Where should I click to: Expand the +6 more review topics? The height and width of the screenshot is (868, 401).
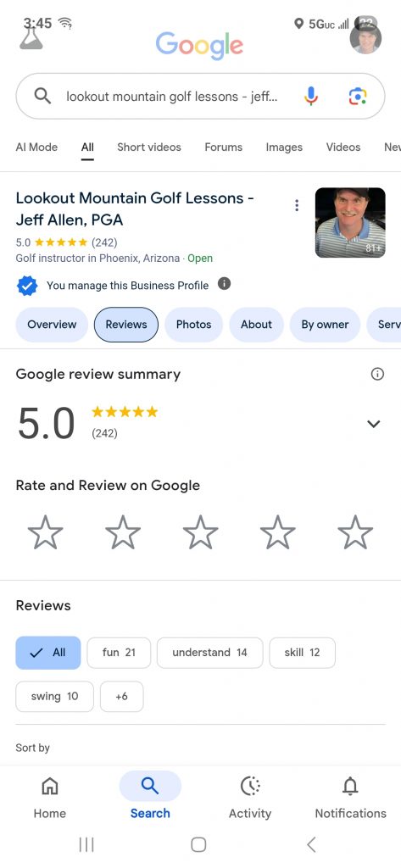pyautogui.click(x=122, y=697)
